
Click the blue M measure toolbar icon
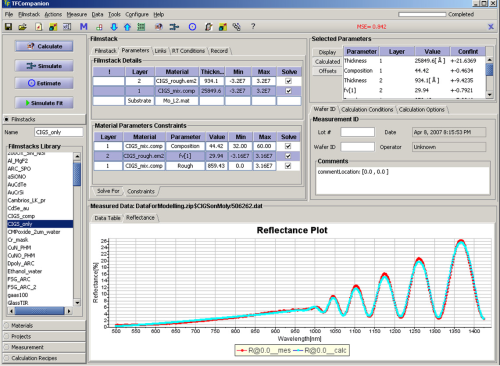(x=83, y=27)
